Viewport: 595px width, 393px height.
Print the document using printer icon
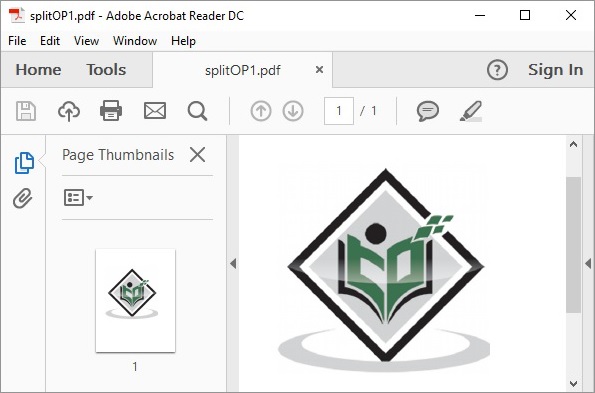(x=111, y=111)
